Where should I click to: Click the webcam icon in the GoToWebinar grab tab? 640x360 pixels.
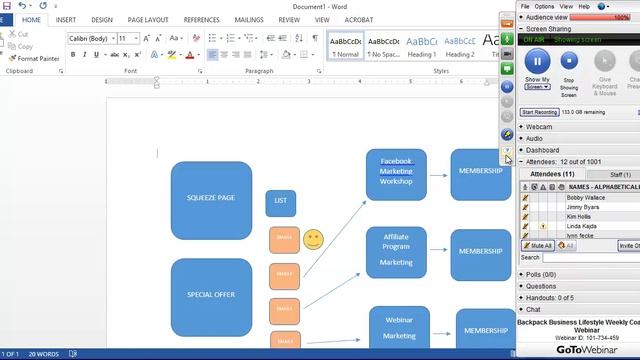click(507, 54)
